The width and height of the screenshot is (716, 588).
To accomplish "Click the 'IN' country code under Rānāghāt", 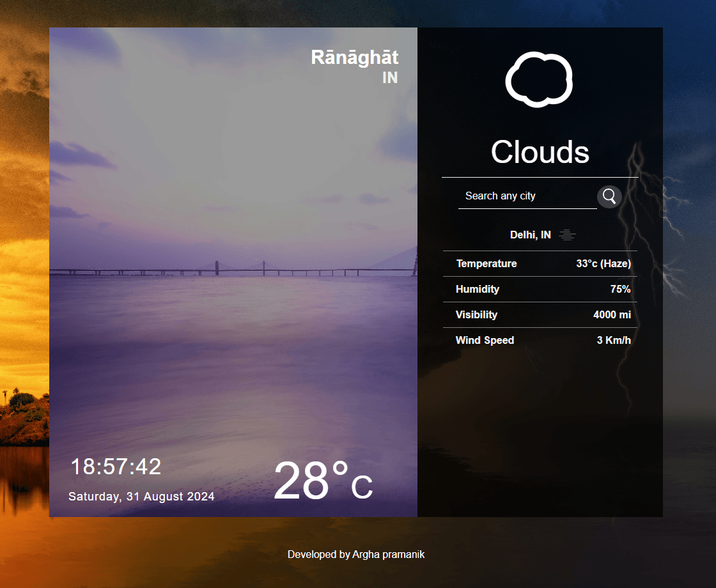I will tap(390, 78).
